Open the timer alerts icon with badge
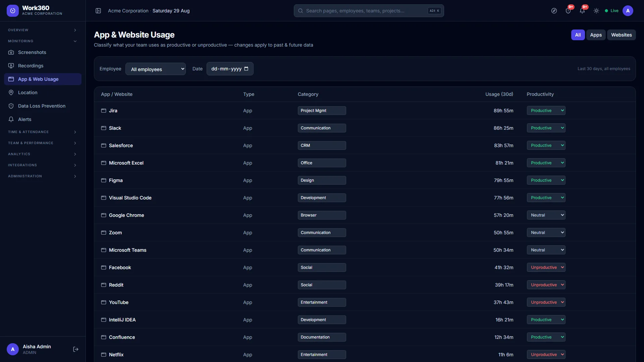 (x=568, y=11)
